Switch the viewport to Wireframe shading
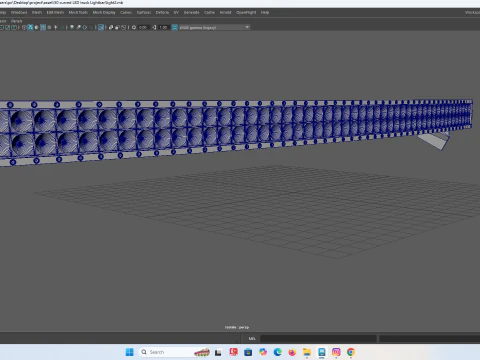The width and height of the screenshot is (480, 360). point(24,27)
